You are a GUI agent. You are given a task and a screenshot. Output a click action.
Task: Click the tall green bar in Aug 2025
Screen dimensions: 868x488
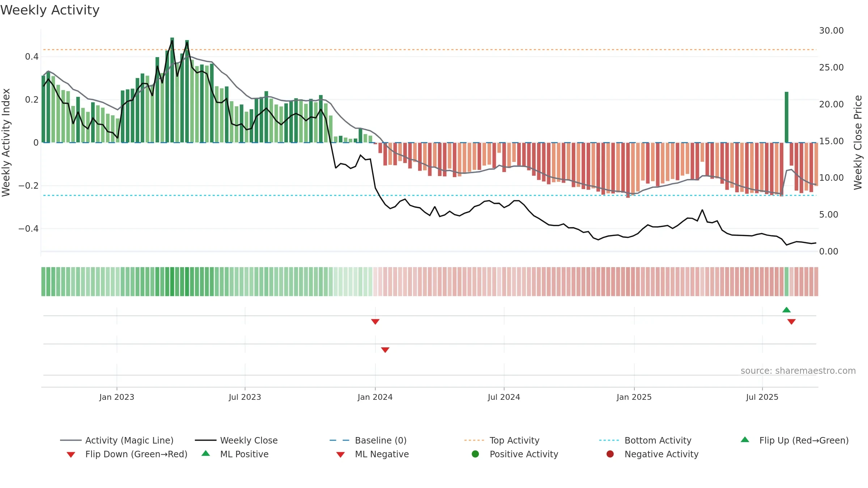pyautogui.click(x=786, y=117)
